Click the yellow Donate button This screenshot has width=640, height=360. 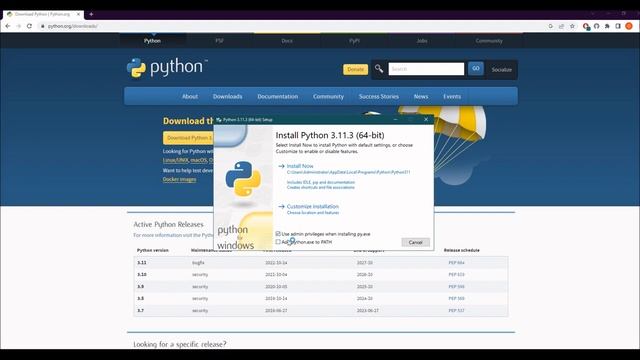pos(355,69)
